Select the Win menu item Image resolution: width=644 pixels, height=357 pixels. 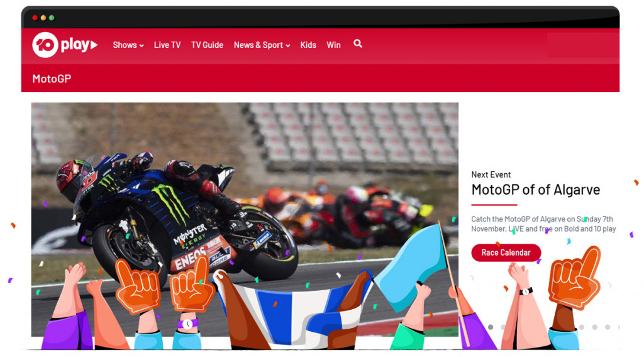[333, 45]
